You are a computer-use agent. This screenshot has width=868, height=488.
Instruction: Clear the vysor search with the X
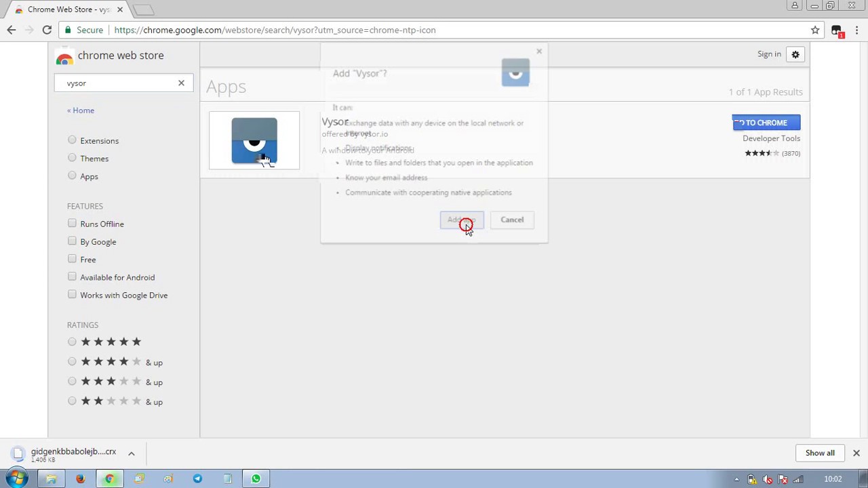pos(181,83)
